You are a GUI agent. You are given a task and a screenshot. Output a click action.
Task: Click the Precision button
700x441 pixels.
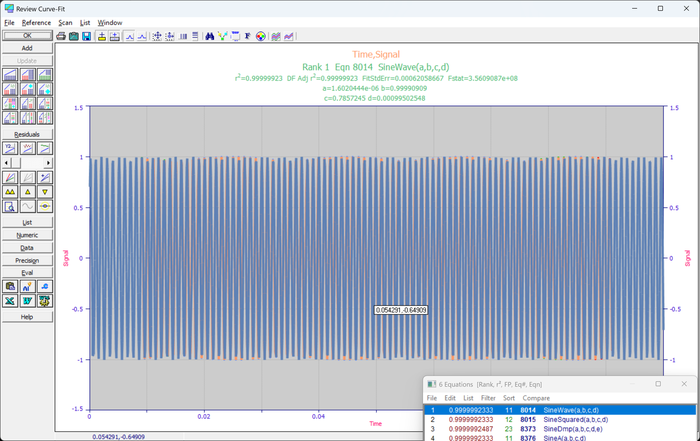coord(27,260)
